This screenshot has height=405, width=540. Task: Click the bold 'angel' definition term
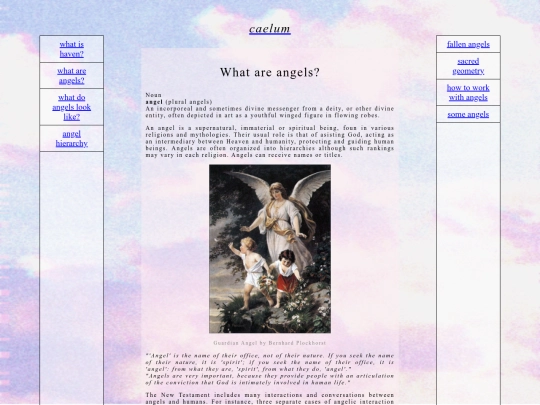tap(154, 102)
